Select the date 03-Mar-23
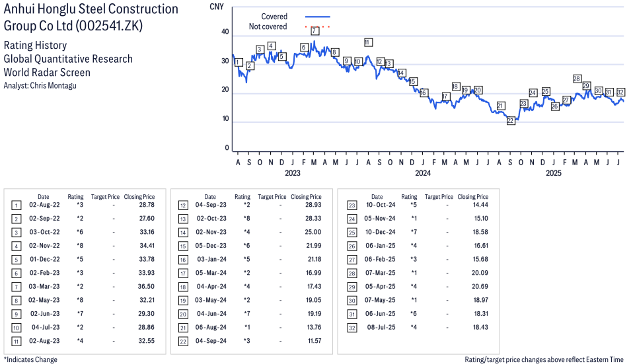This screenshot has height=364, width=631. click(x=44, y=286)
